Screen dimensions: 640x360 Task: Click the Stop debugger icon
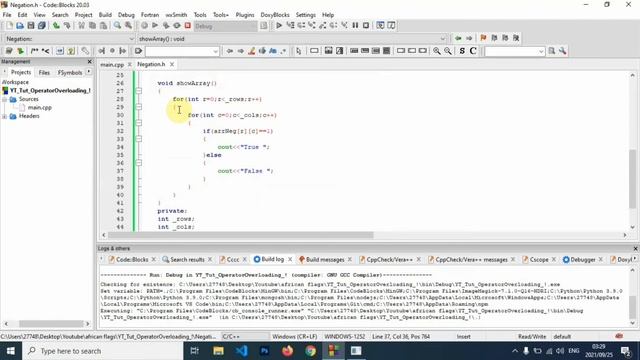[x=366, y=26]
